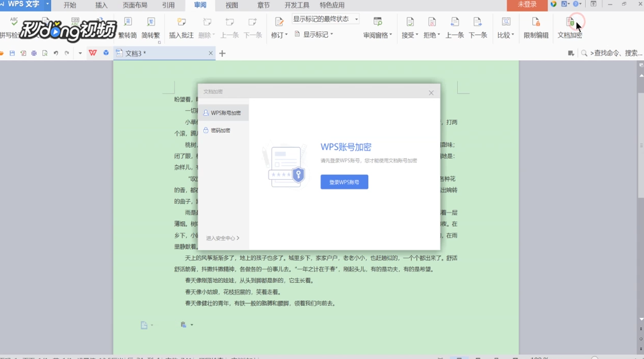Image resolution: width=644 pixels, height=359 pixels.
Task: Click the 拒绝 reject changes icon
Action: [x=432, y=22]
